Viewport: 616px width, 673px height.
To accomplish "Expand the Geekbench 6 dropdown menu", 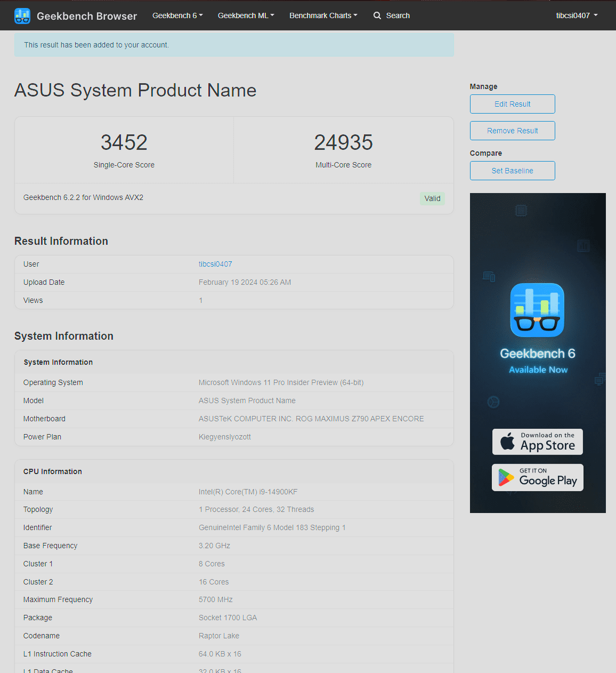I will point(177,15).
